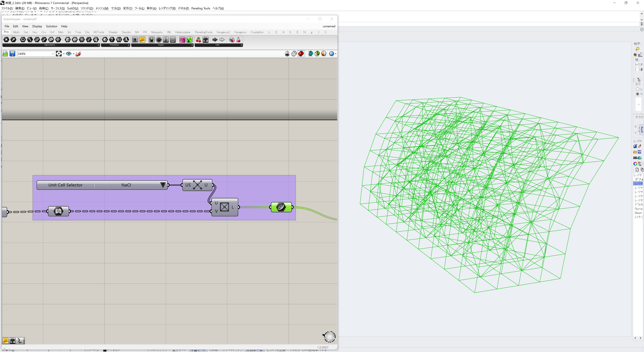
Task: Switch to the Math tab
Action: [x=16, y=32]
